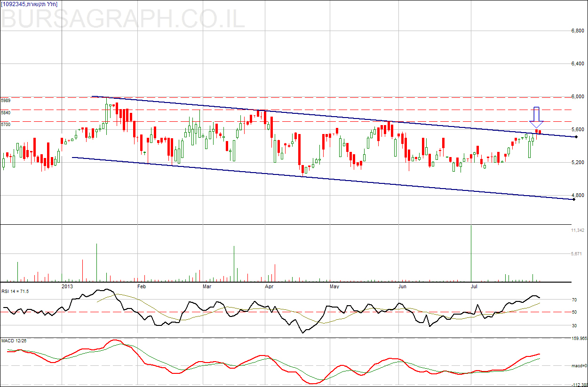Click the Feb date axis label

(x=142, y=286)
